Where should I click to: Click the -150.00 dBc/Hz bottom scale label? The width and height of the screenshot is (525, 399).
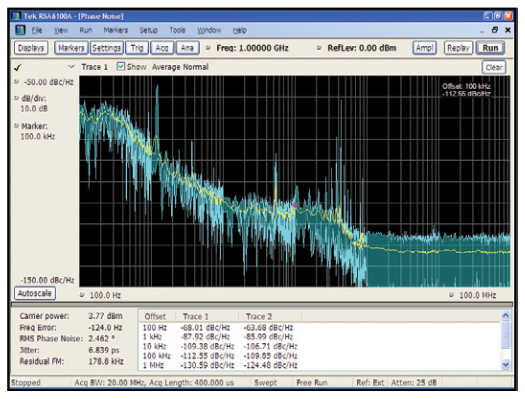[47, 280]
